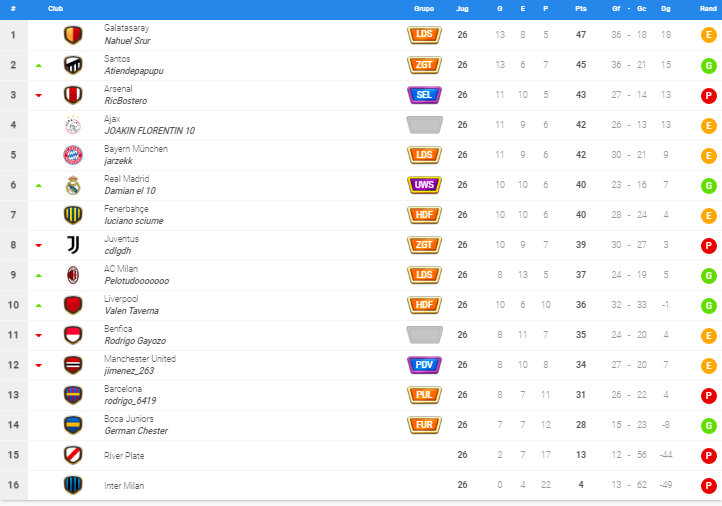Open the Juventus logo icon
The width and height of the screenshot is (722, 506).
pyautogui.click(x=73, y=245)
